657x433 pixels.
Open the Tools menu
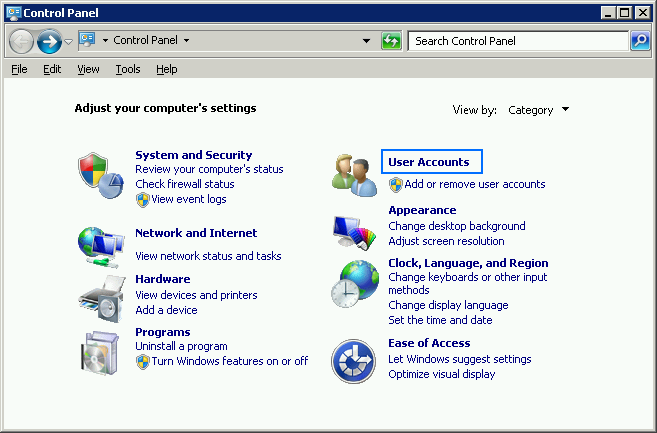click(128, 69)
